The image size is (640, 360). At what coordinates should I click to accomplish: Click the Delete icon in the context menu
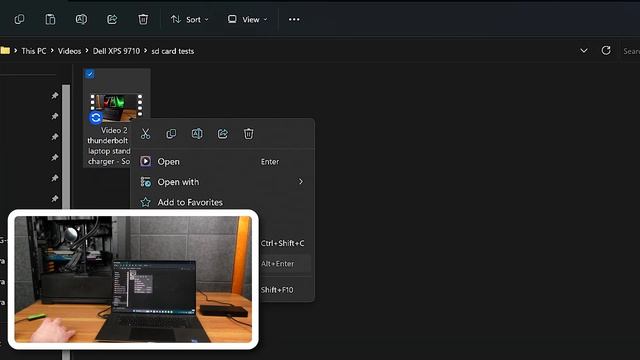(249, 133)
